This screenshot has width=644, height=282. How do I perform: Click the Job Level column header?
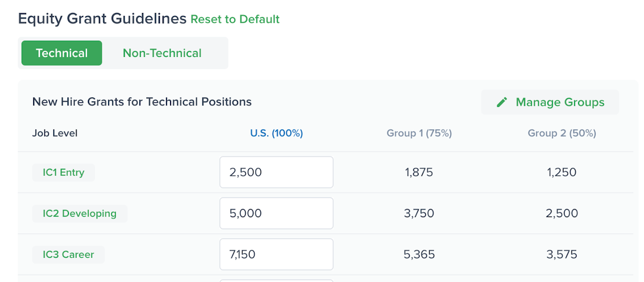point(55,133)
